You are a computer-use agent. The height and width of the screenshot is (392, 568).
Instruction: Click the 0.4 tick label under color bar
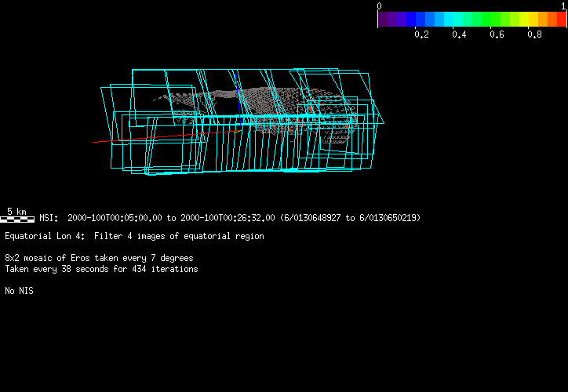pyautogui.click(x=459, y=34)
